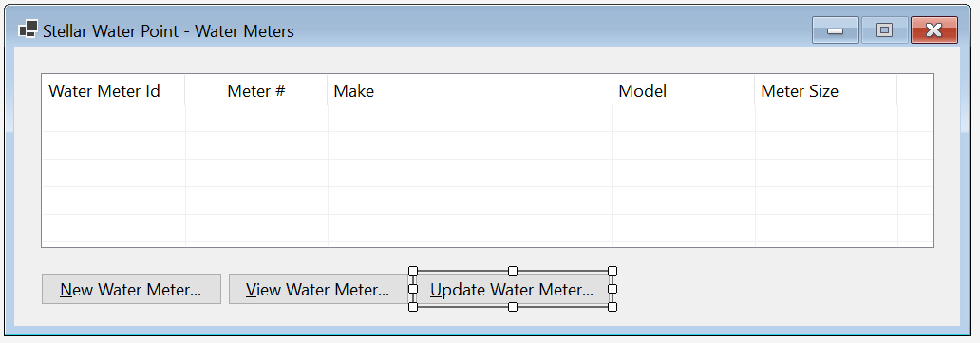Click the Water Meter Id column header
Screen dimensions: 980x343
(113, 91)
